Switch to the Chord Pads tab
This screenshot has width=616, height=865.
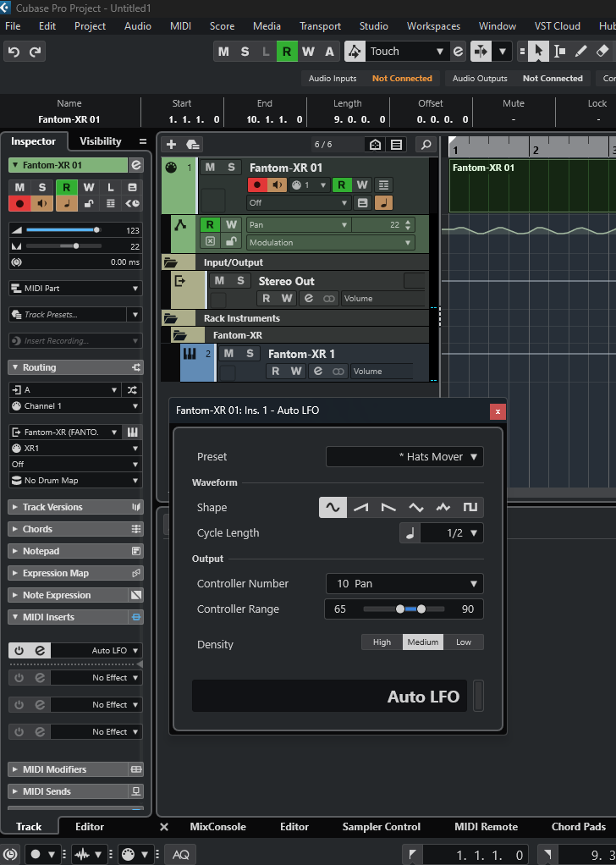(x=579, y=826)
